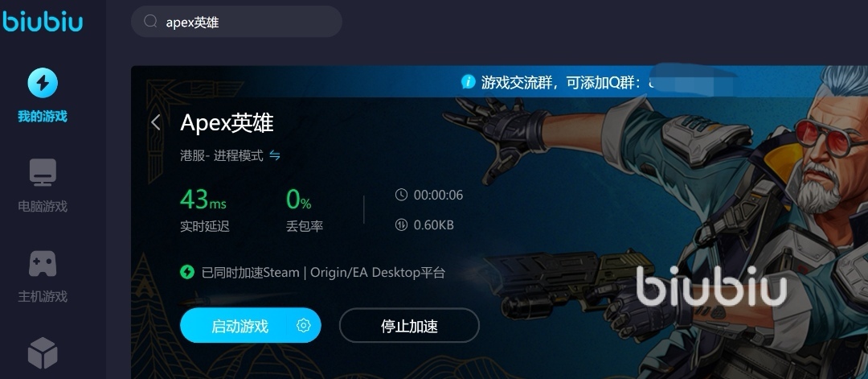Open the 我的游戏 lightning icon

point(43,83)
